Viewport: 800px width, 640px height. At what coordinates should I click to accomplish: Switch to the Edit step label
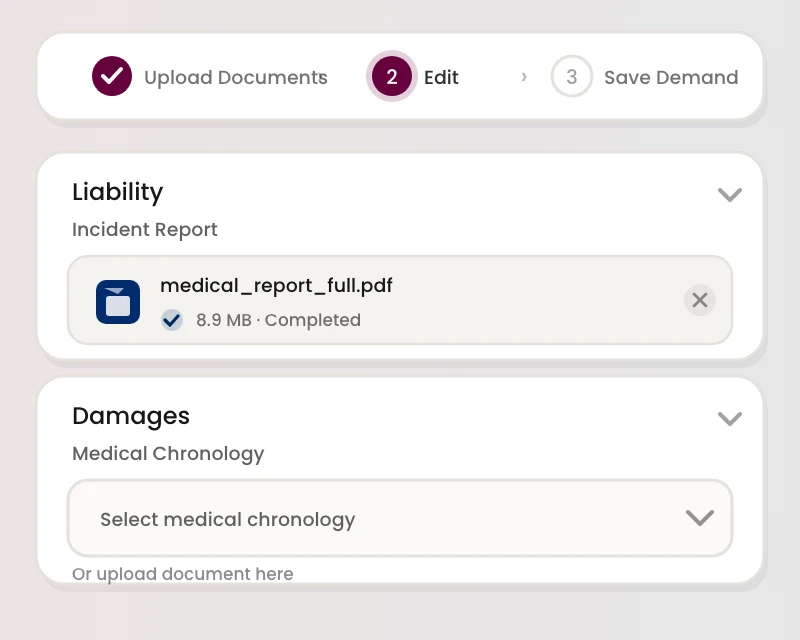(441, 78)
